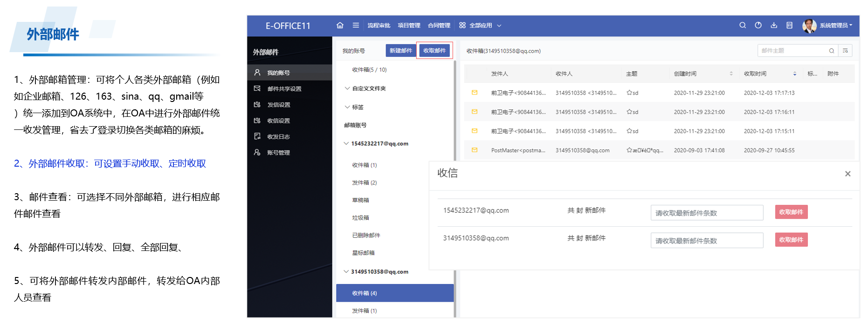Open 邮件共享设置 in sidebar
Viewport: 868px width, 331px height.
click(x=289, y=88)
